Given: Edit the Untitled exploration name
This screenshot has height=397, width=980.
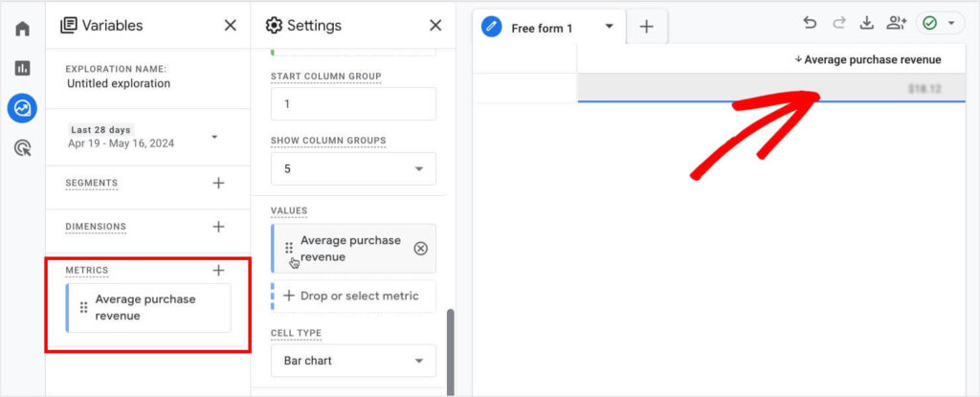Looking at the screenshot, I should coord(119,83).
